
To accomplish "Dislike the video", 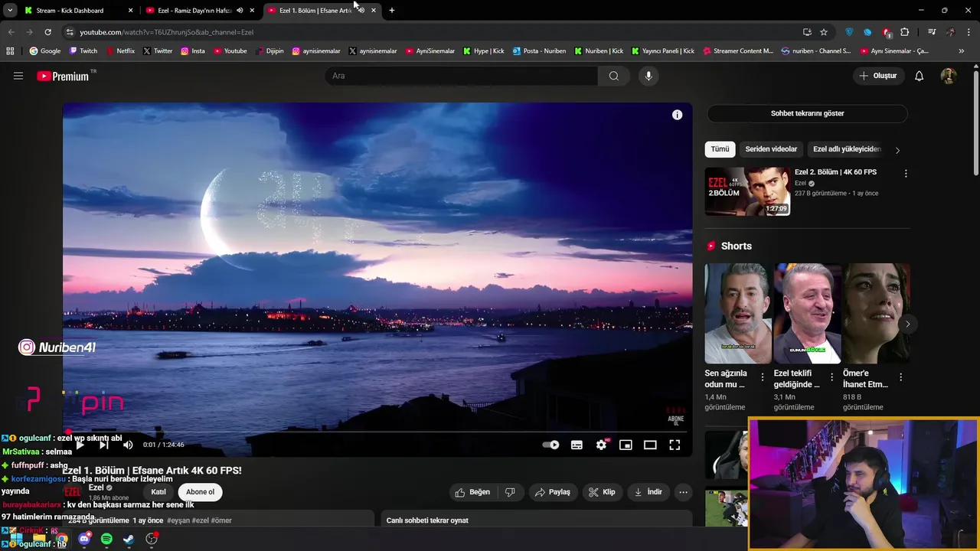I will (x=510, y=492).
